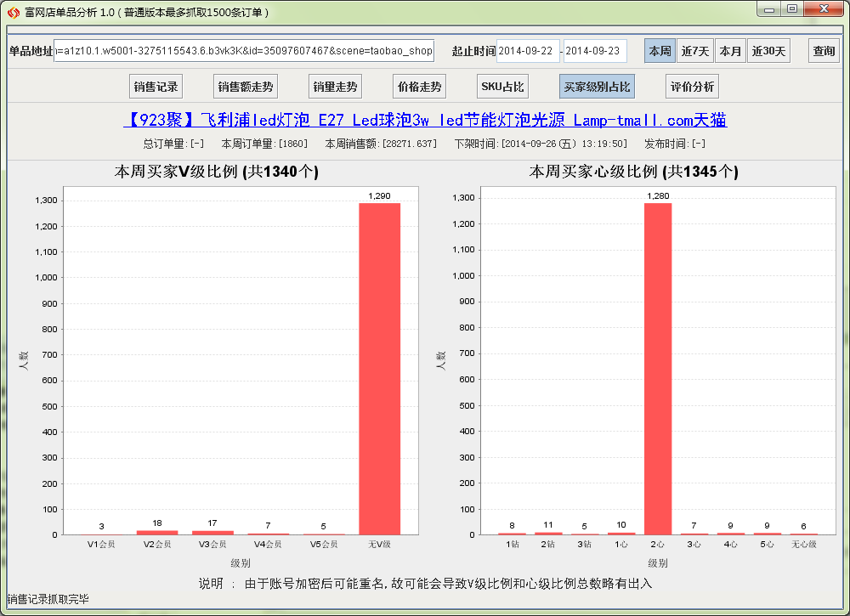Viewport: 850px width, 616px height.
Task: Minimize the application window
Action: coord(769,9)
